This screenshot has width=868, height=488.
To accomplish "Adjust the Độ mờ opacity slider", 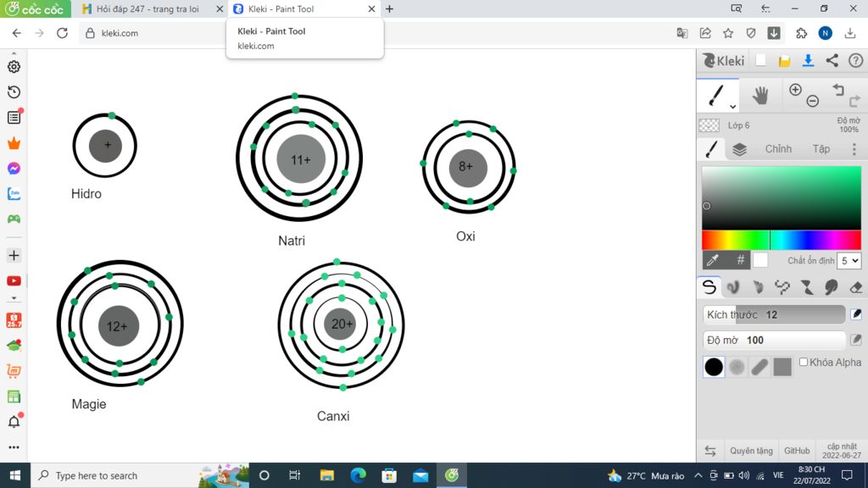I will click(x=774, y=340).
